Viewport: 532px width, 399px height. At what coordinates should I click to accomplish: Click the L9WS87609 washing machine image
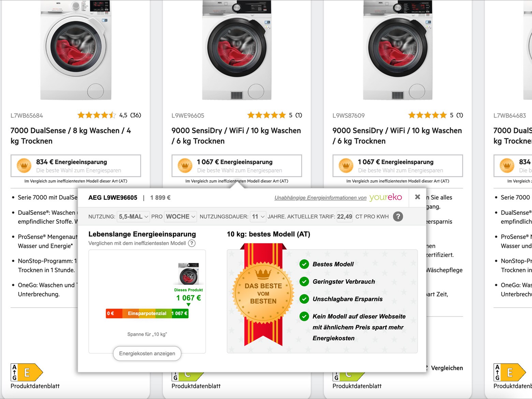tap(398, 50)
